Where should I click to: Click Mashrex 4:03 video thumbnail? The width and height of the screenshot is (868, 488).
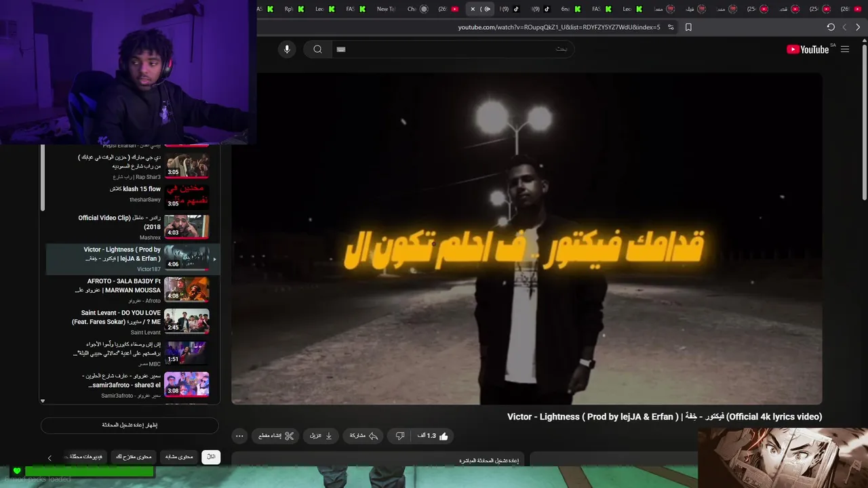(x=186, y=226)
